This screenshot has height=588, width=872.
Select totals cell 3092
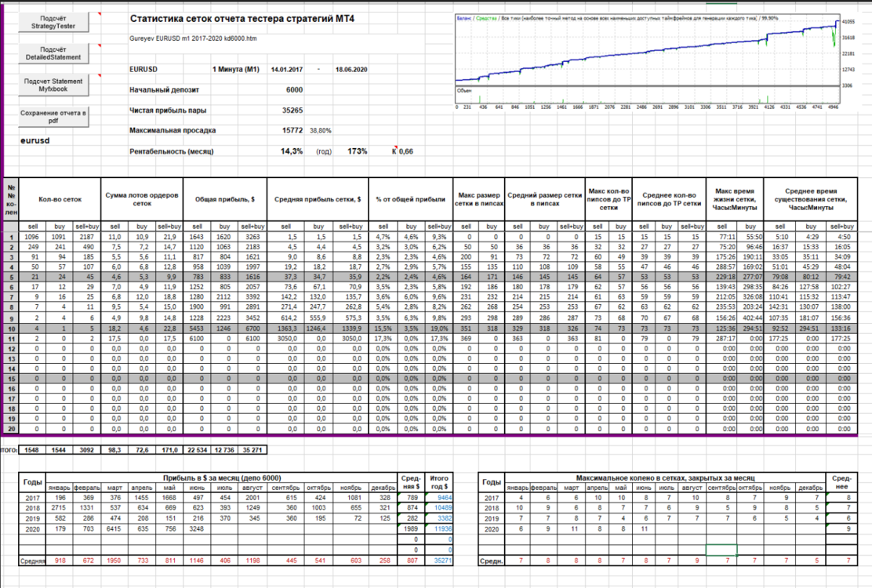tap(87, 449)
